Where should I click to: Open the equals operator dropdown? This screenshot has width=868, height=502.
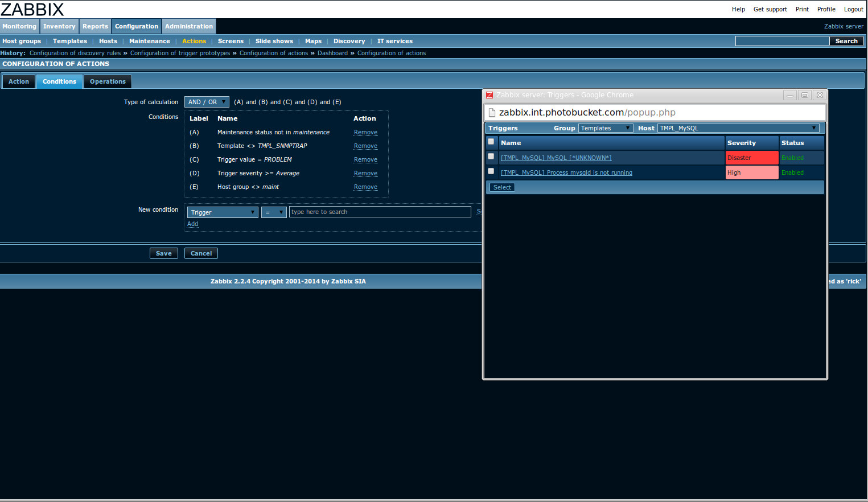coord(274,212)
